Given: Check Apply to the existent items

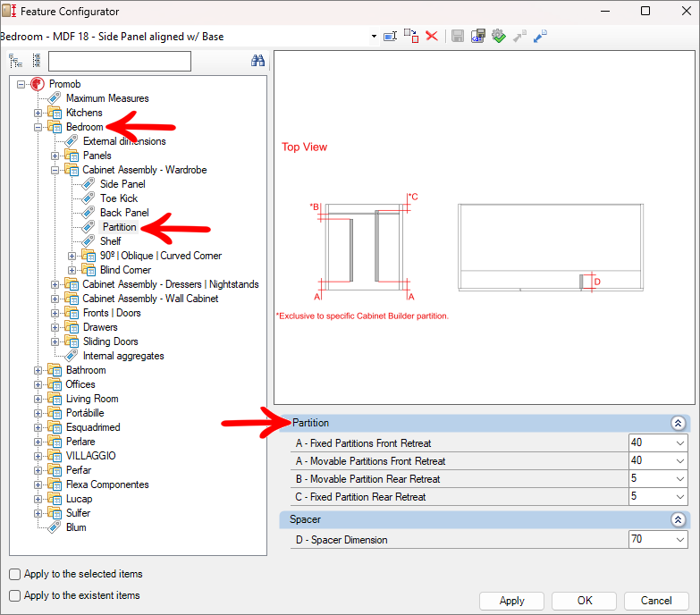Looking at the screenshot, I should point(15,595).
